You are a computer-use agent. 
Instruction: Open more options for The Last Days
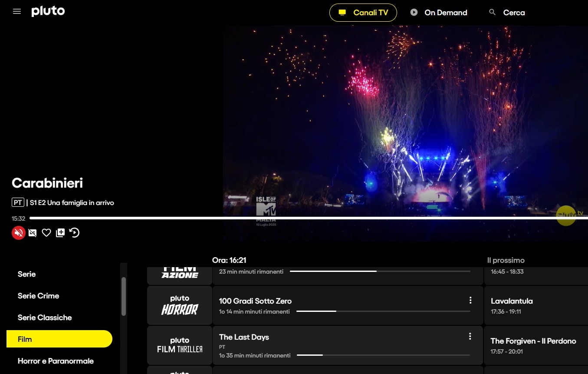(470, 336)
